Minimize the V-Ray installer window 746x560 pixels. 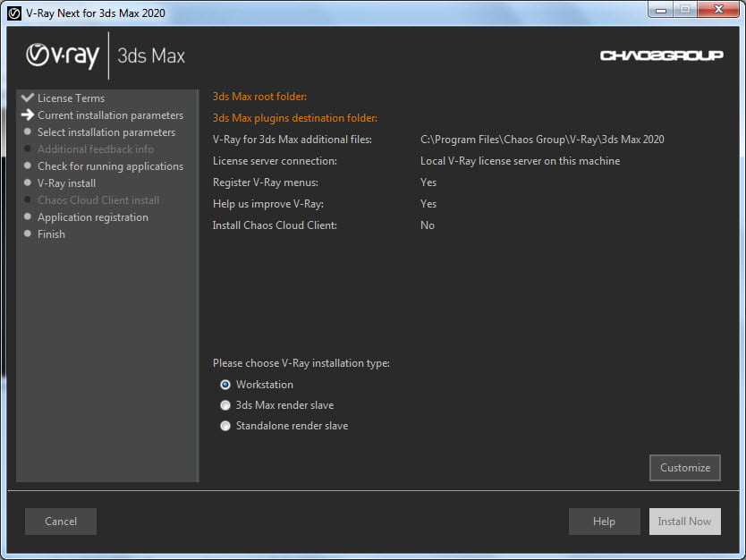(x=661, y=10)
